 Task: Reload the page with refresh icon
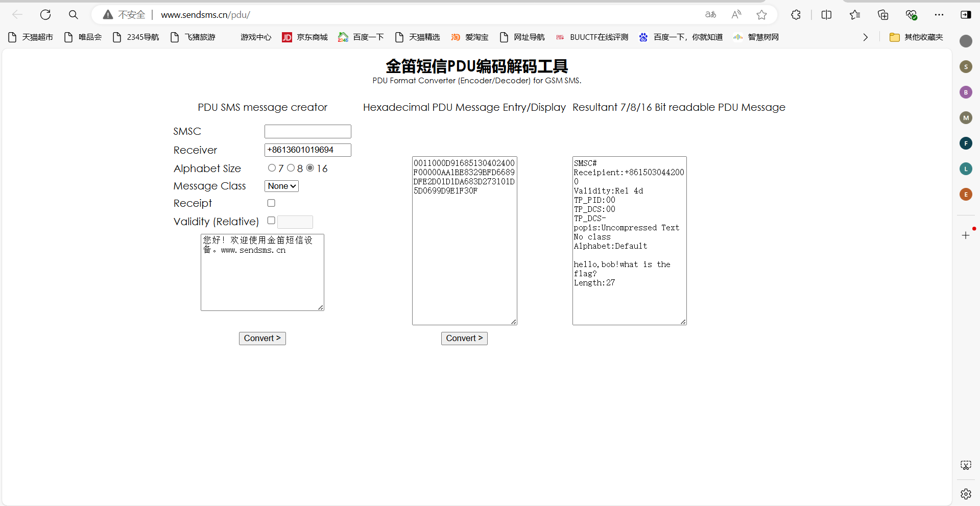click(x=45, y=15)
